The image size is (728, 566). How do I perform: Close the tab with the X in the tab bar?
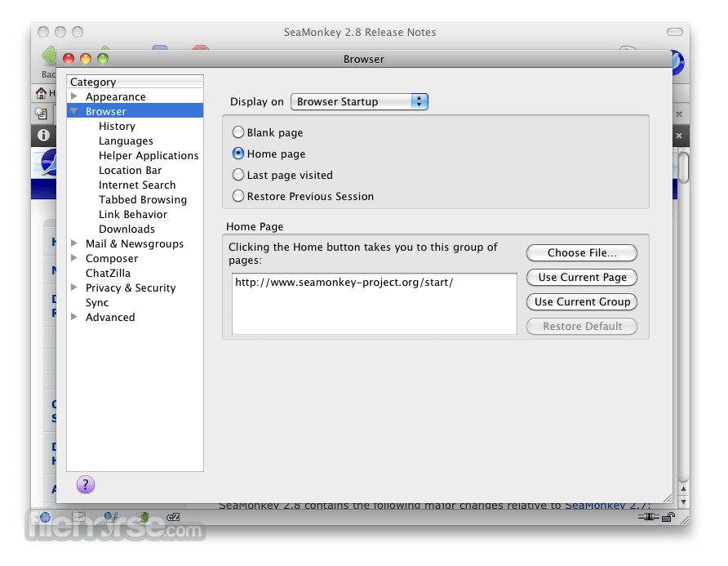click(x=679, y=114)
